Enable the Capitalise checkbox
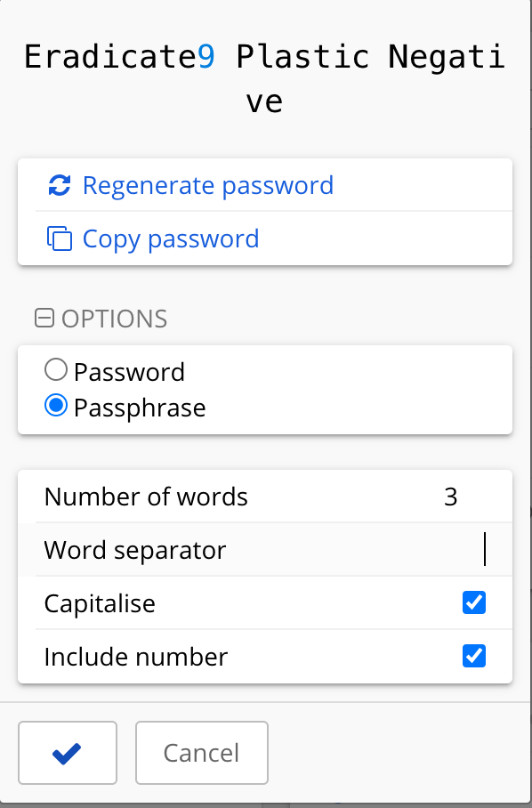 [474, 602]
